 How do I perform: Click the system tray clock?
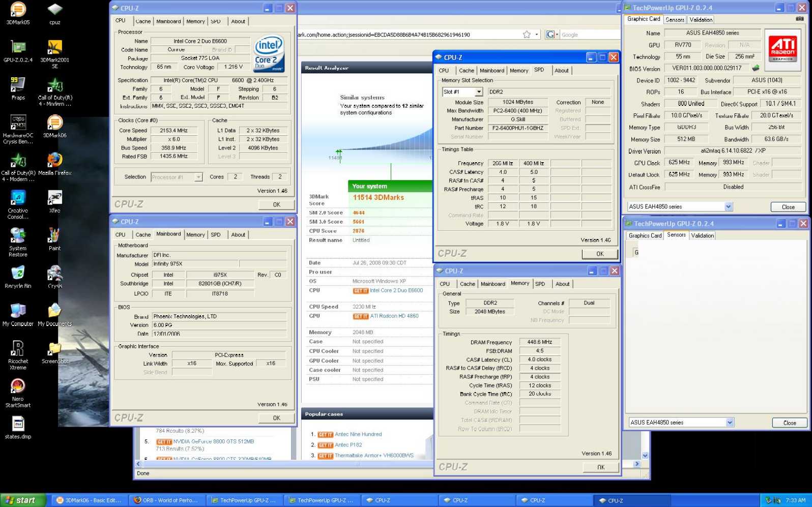795,500
